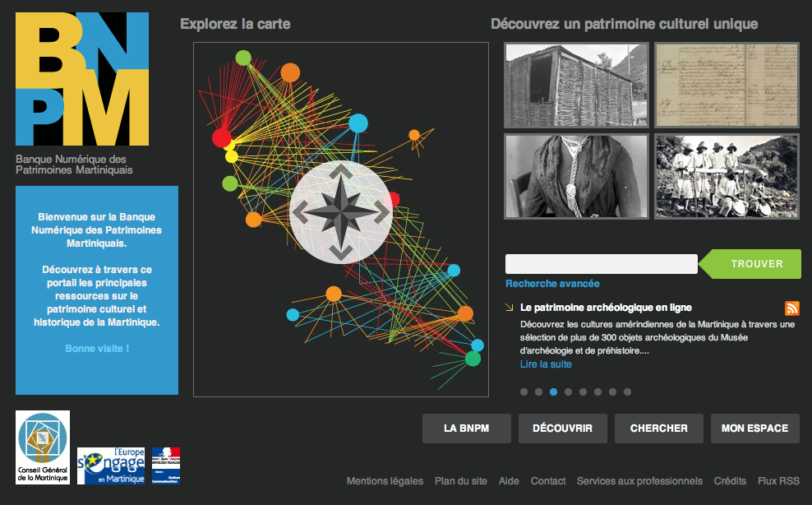
Task: Select the green map node at the top
Action: click(243, 58)
